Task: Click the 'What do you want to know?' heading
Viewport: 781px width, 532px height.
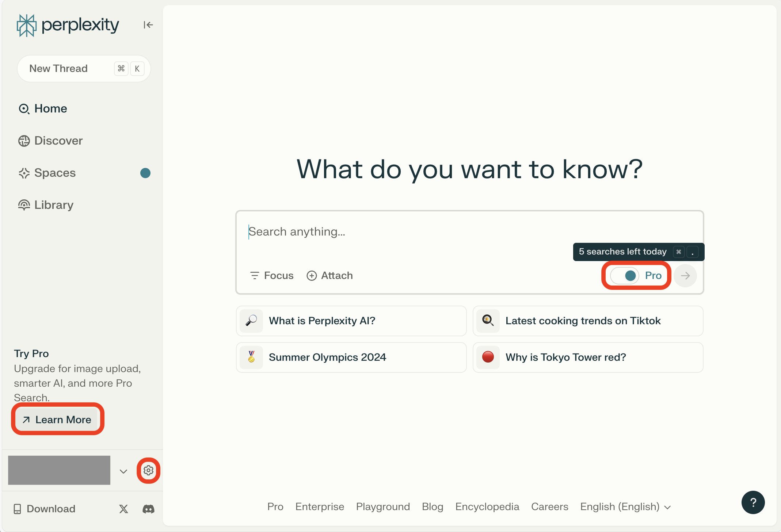Action: (x=469, y=170)
